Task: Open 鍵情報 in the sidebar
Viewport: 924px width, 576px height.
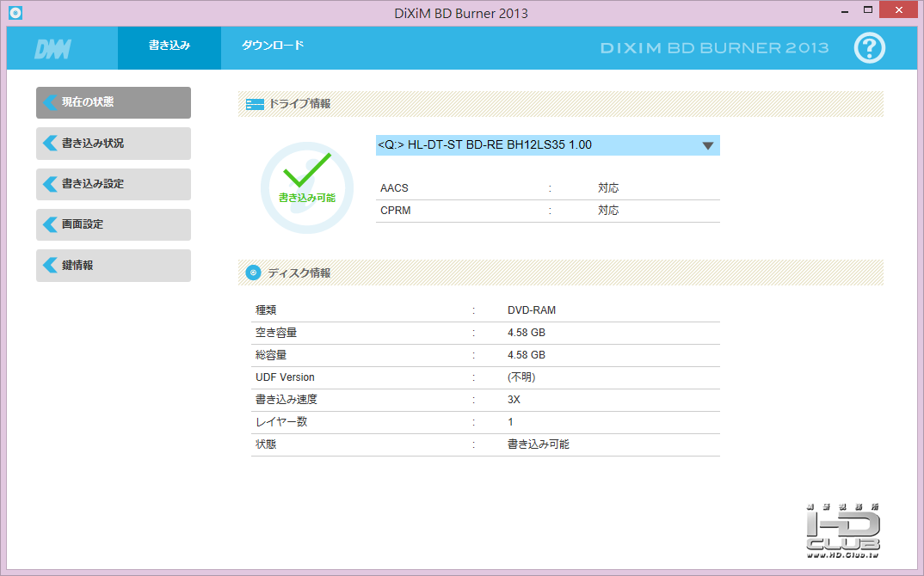Action: coord(114,265)
